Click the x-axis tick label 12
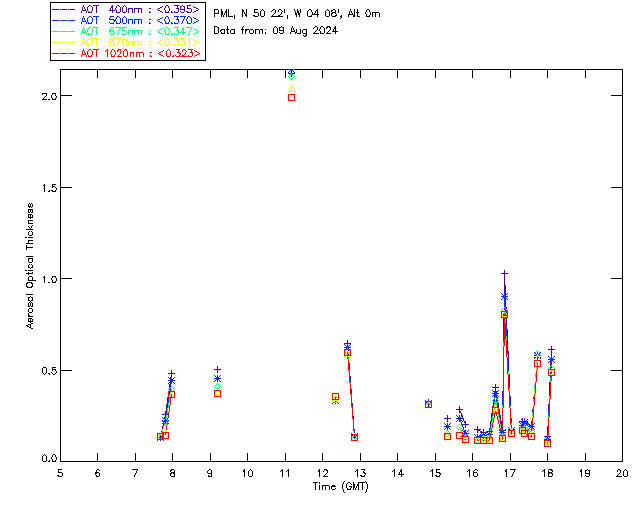The height and width of the screenshot is (512, 640). pos(322,474)
